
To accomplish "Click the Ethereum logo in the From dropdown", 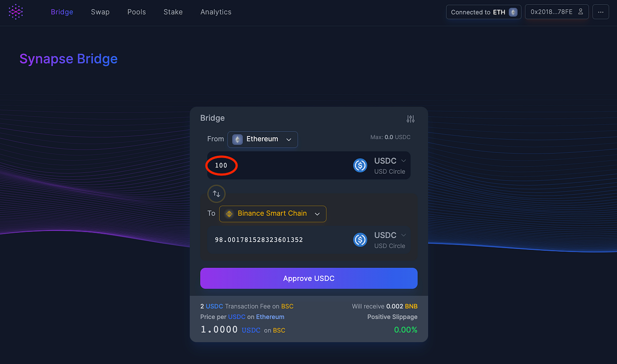I will click(238, 139).
